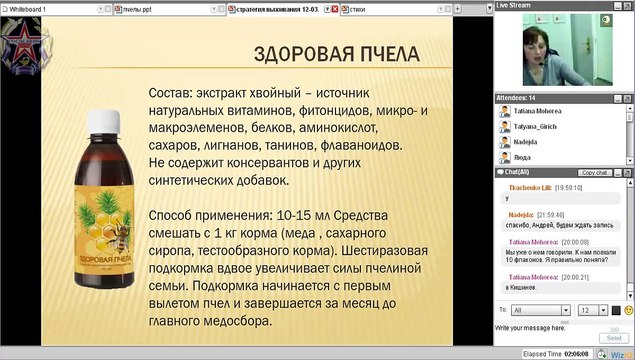Click the Elapsed Time display
The height and width of the screenshot is (360, 635).
(x=557, y=354)
